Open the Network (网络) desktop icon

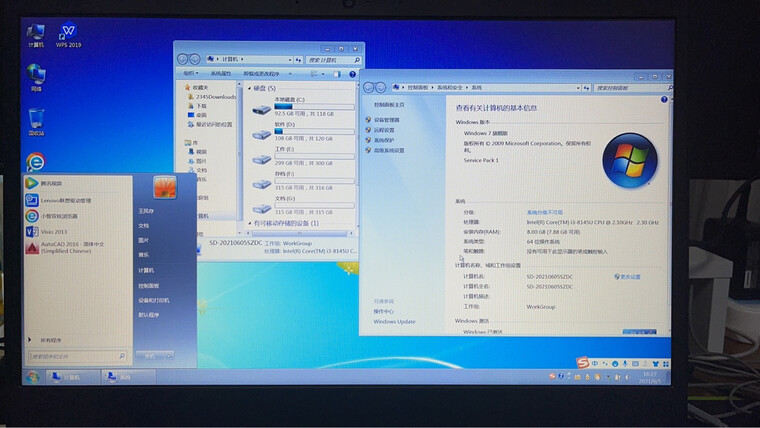pos(36,78)
